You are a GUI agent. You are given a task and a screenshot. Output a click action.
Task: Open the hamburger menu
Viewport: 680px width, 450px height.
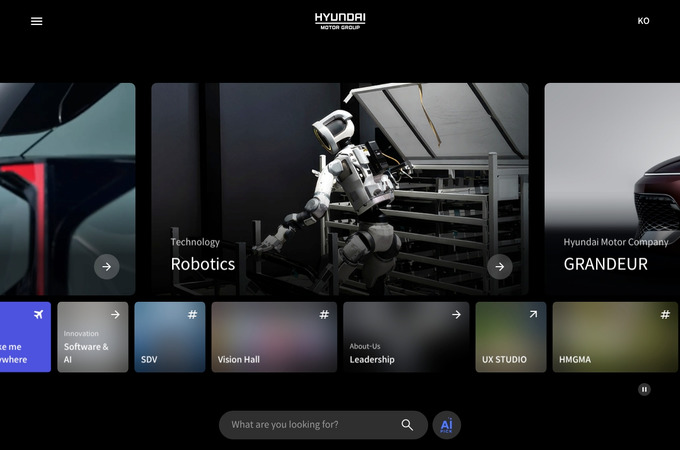[36, 21]
